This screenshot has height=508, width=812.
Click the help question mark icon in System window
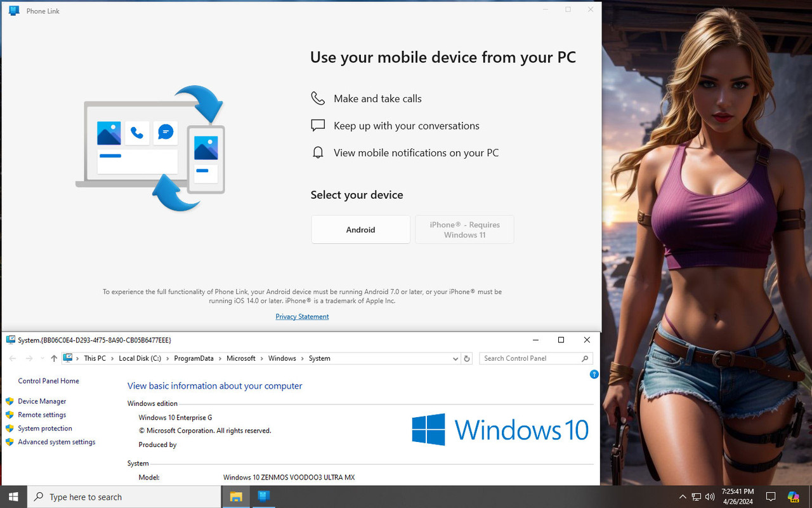click(594, 374)
